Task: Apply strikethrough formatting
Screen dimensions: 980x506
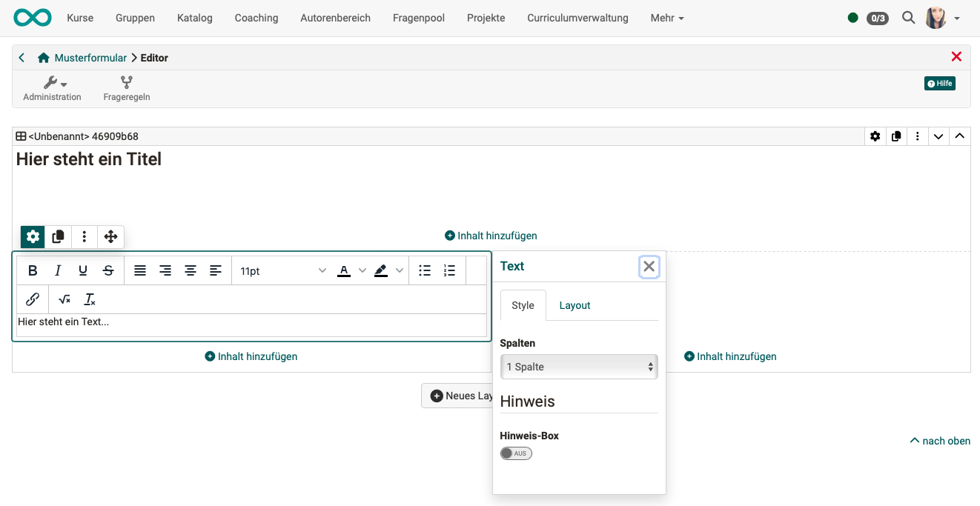Action: (107, 270)
